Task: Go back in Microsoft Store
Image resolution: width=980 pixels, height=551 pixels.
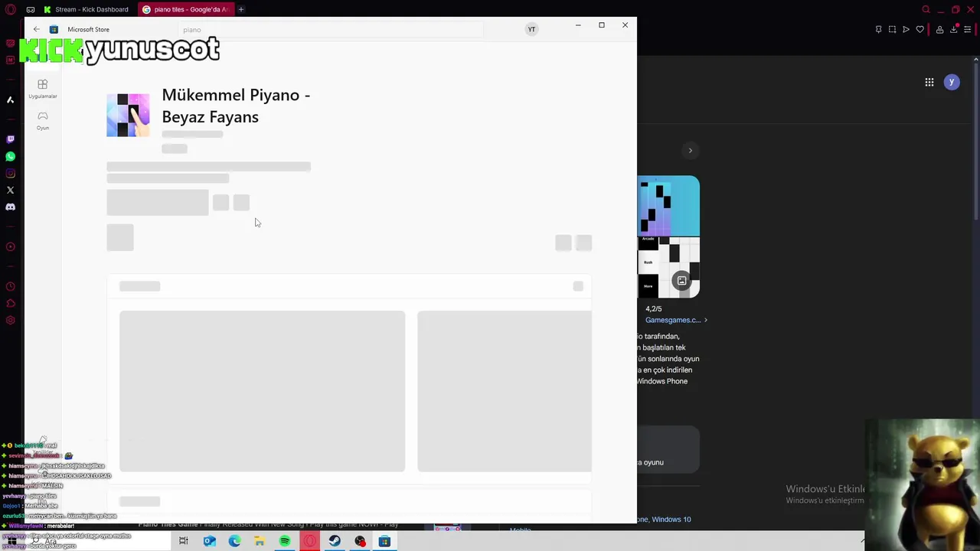Action: pos(36,29)
